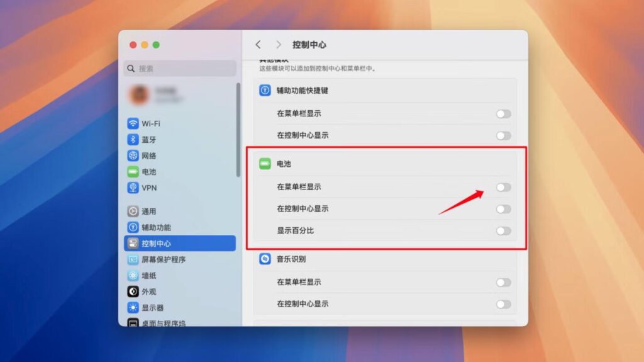Click the green zoom window button
644x362 pixels.
pyautogui.click(x=156, y=45)
